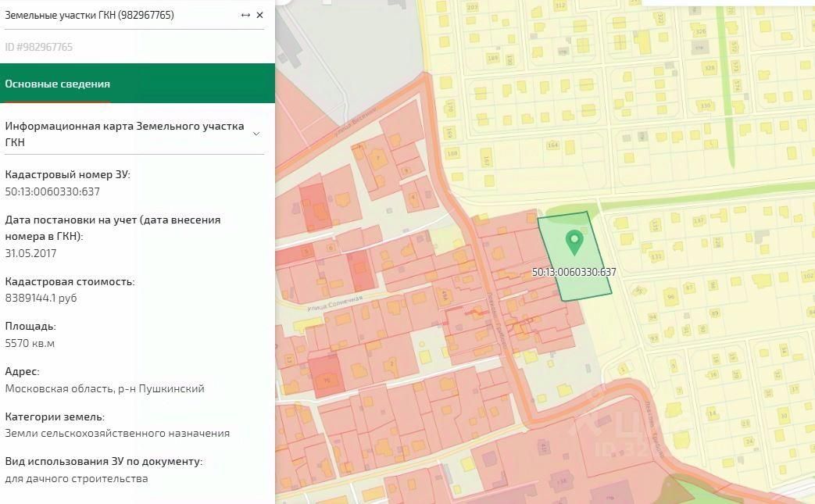Select Земли сельскохозяйственного назначения text
This screenshot has height=504, width=815.
117,434
